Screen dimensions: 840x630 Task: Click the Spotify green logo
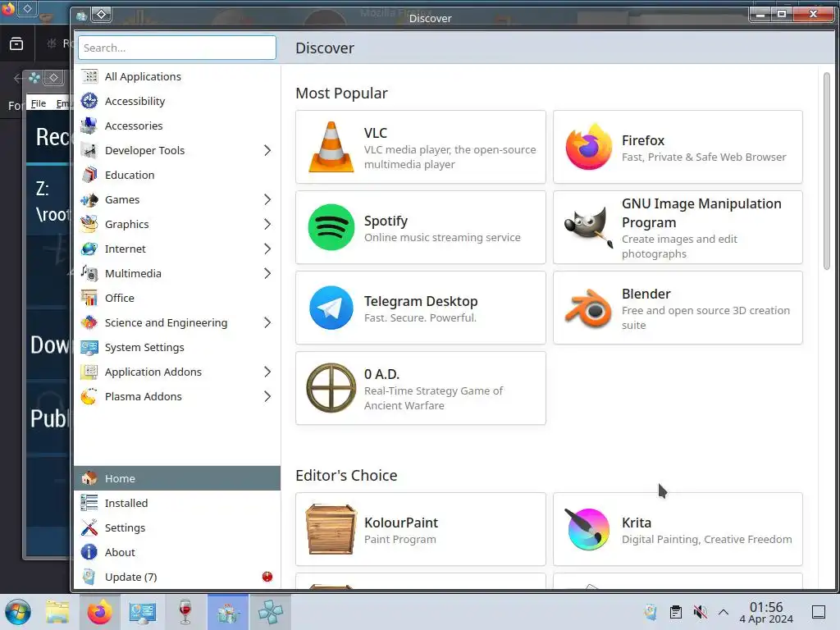pyautogui.click(x=331, y=227)
